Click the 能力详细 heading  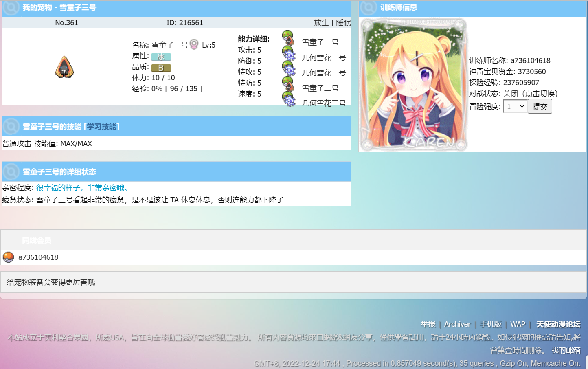pyautogui.click(x=254, y=39)
